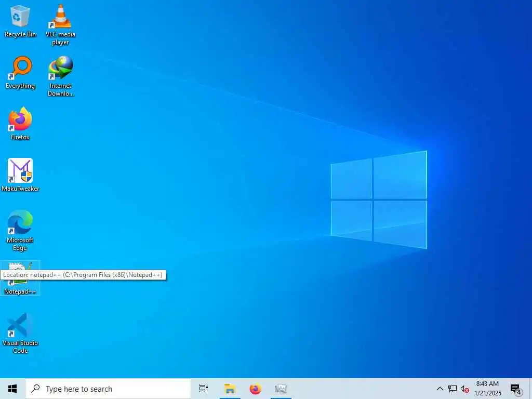Viewport: 532px width, 399px height.
Task: Open Task View from the taskbar
Action: point(204,389)
